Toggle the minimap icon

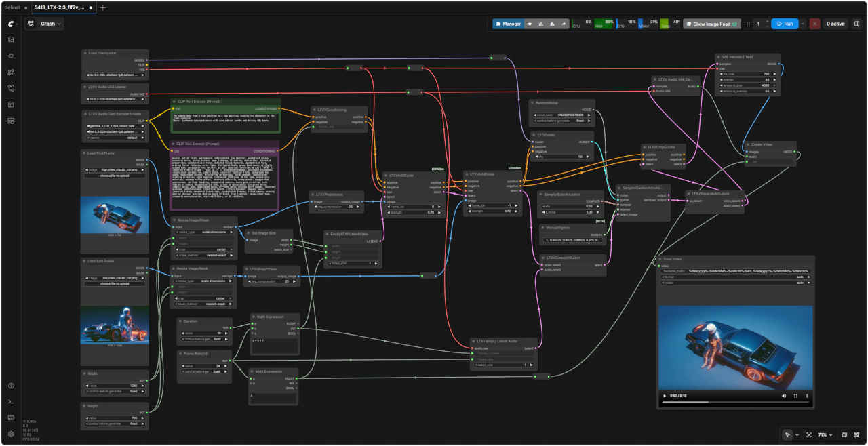click(844, 434)
